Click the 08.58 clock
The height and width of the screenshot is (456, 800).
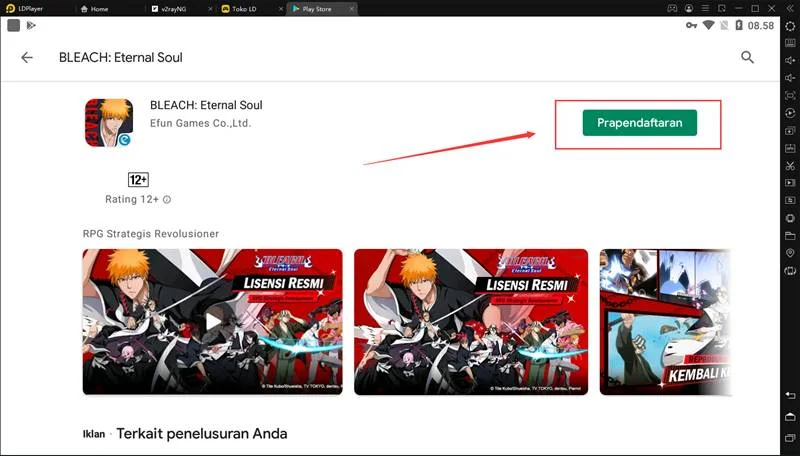(x=761, y=26)
